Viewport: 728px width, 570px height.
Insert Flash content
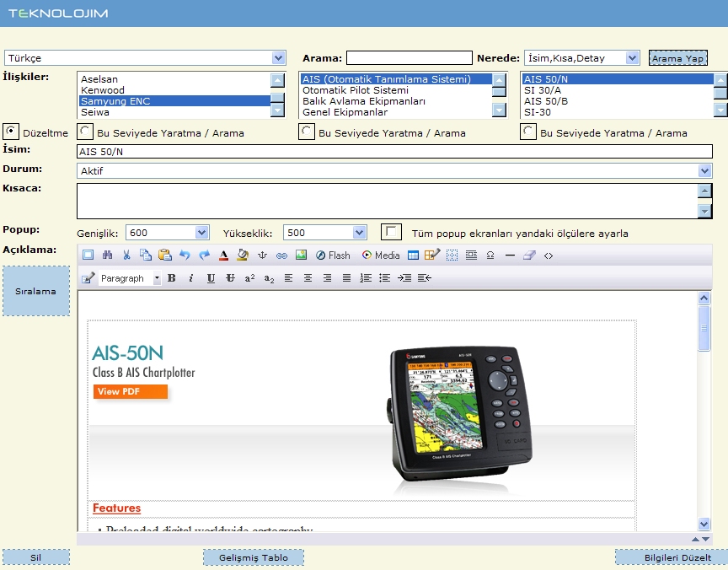333,255
